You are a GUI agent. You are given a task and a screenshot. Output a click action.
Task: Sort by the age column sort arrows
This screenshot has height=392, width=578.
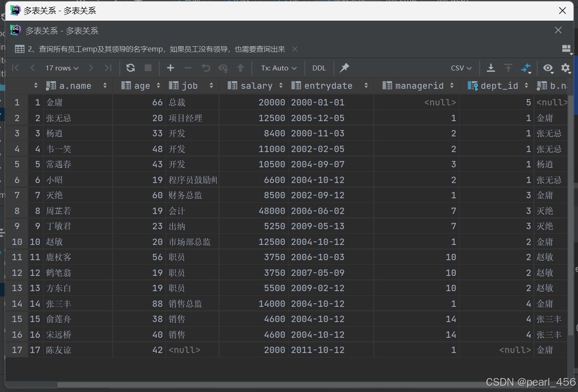click(158, 86)
